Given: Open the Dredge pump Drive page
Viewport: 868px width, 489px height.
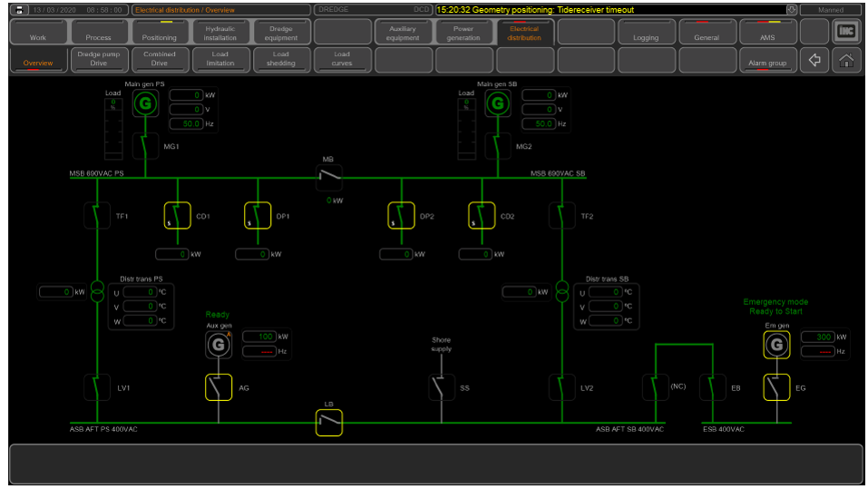Looking at the screenshot, I should tap(99, 60).
